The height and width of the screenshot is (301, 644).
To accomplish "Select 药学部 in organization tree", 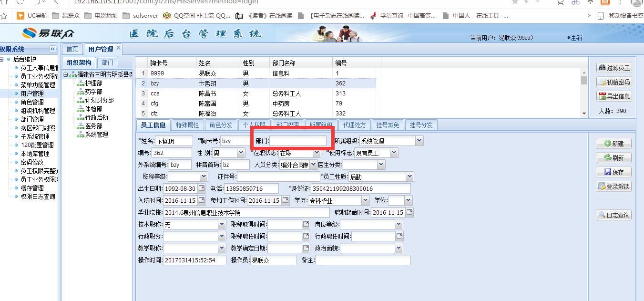I will point(93,92).
